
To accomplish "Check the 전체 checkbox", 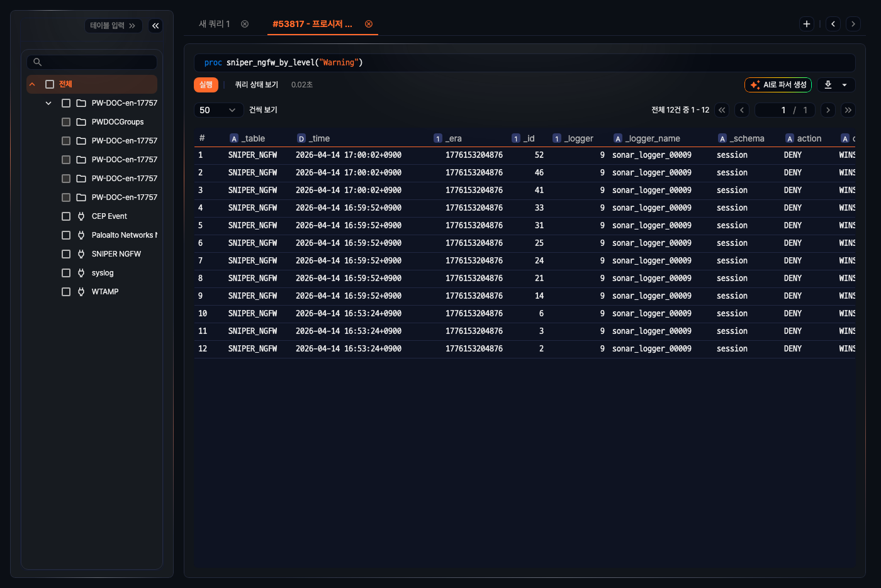I will tap(50, 84).
